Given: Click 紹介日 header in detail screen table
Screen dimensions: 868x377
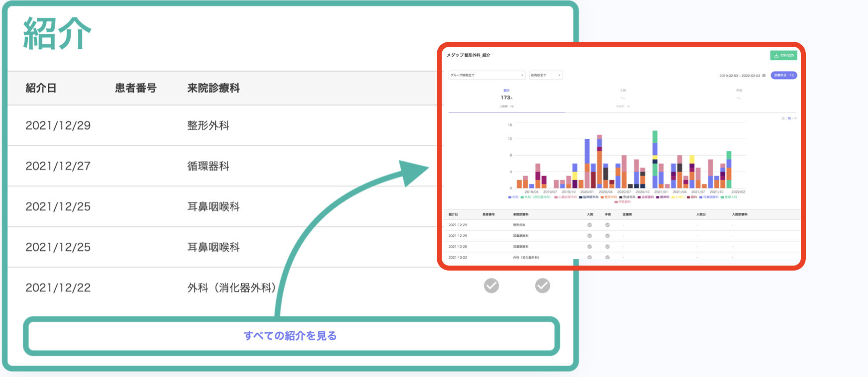Looking at the screenshot, I should click(453, 214).
